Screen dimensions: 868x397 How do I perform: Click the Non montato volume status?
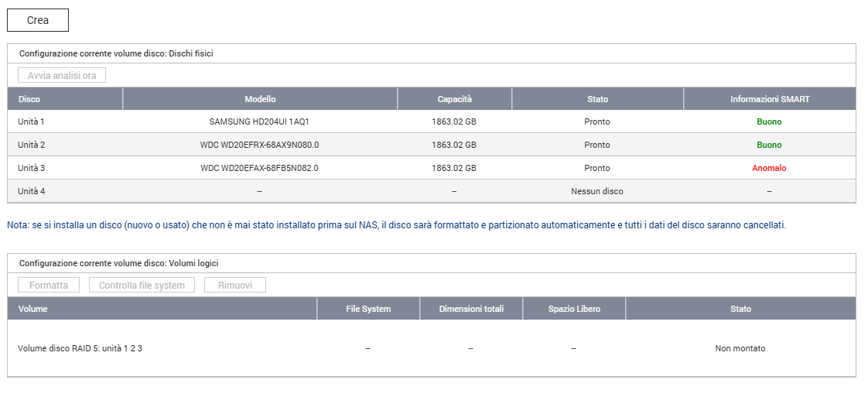click(740, 349)
